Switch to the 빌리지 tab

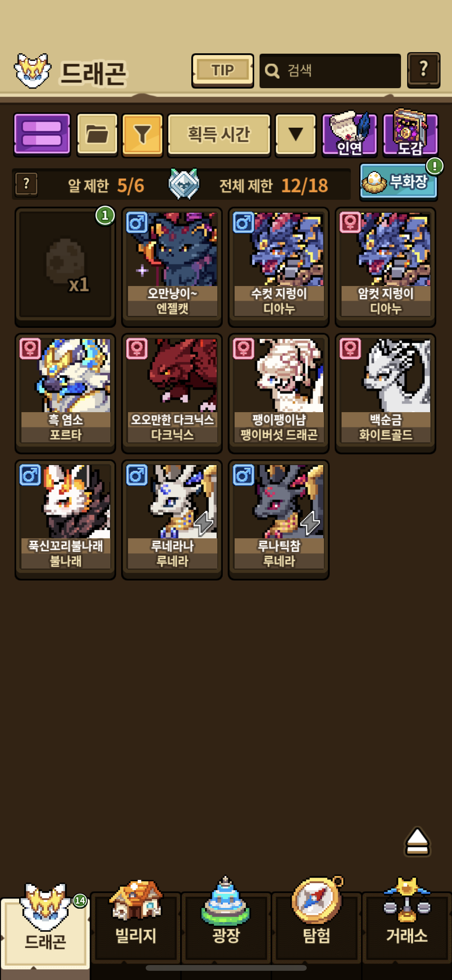pyautogui.click(x=136, y=922)
